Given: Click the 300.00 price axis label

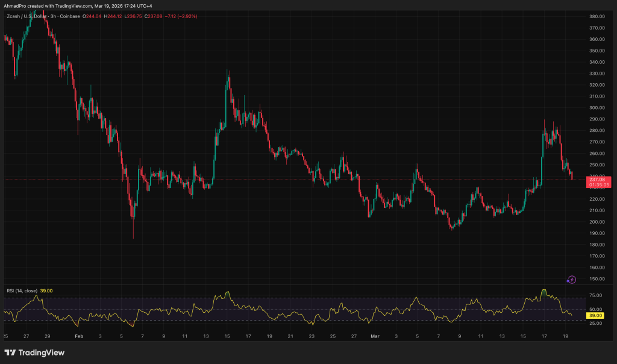Looking at the screenshot, I should click(597, 108).
